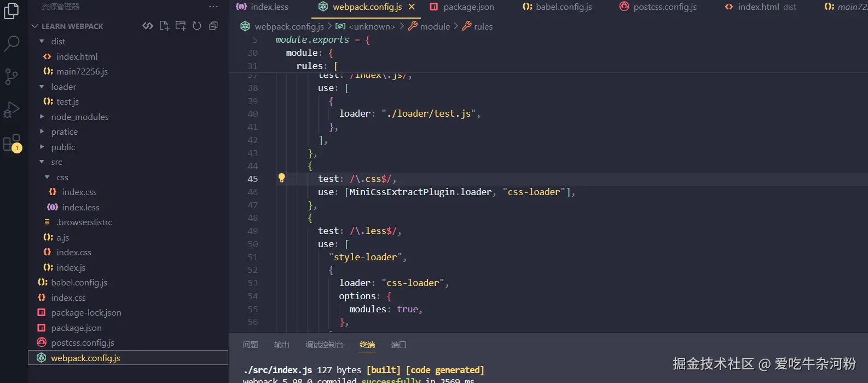The image size is (868, 383).
Task: Click line number 45 in the gutter
Action: point(252,179)
